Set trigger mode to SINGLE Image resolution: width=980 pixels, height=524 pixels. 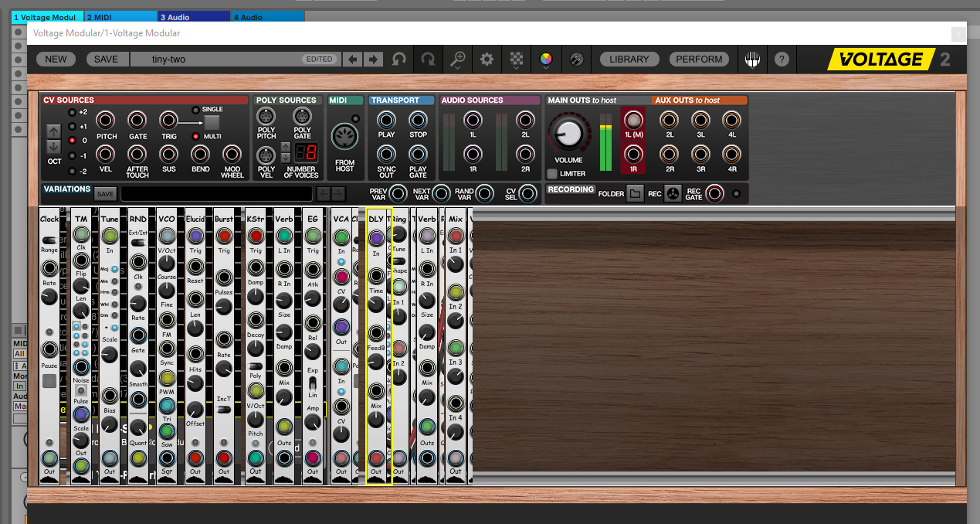pos(195,110)
